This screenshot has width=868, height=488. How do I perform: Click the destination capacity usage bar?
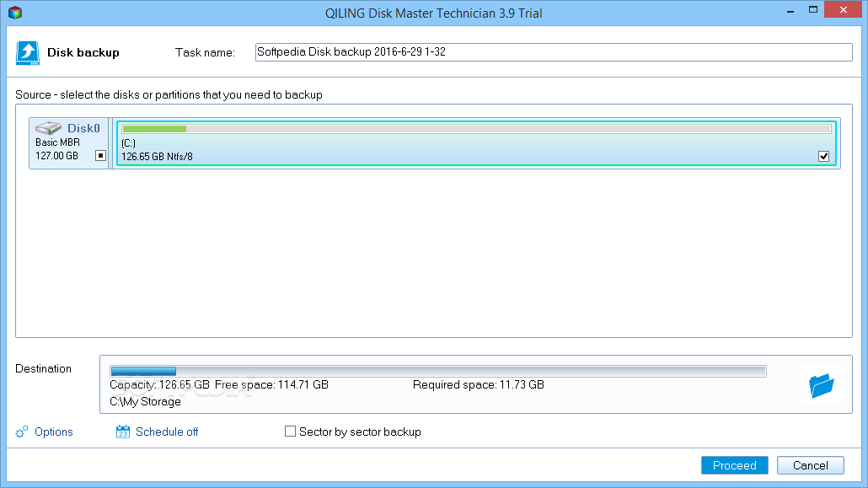click(x=438, y=371)
